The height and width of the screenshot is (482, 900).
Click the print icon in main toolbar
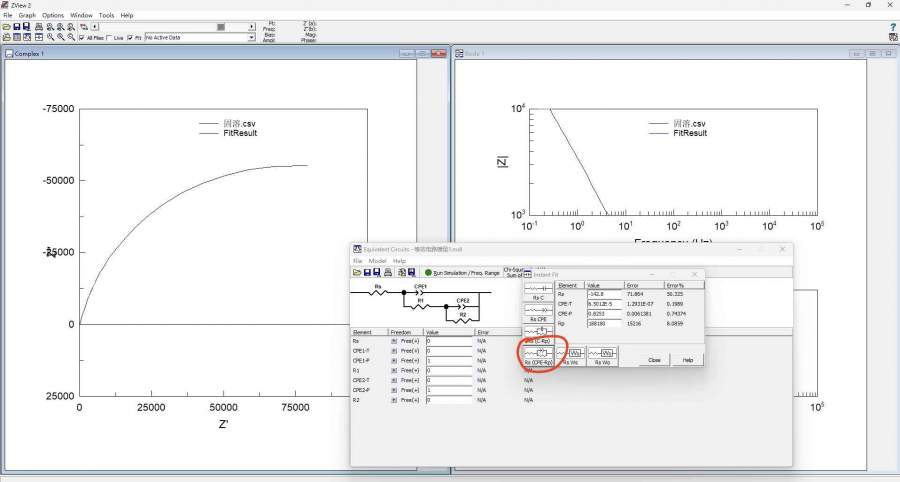click(x=38, y=27)
